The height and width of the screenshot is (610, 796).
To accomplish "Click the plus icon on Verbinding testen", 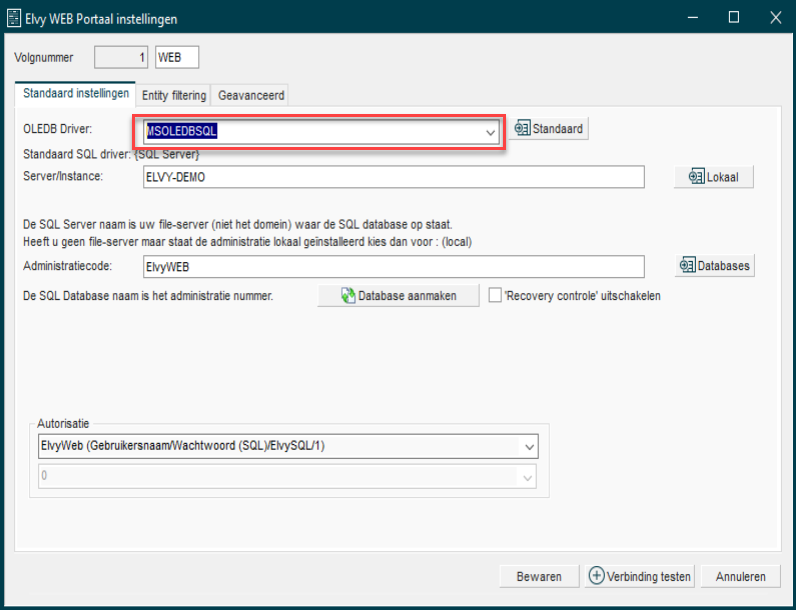I will point(597,576).
